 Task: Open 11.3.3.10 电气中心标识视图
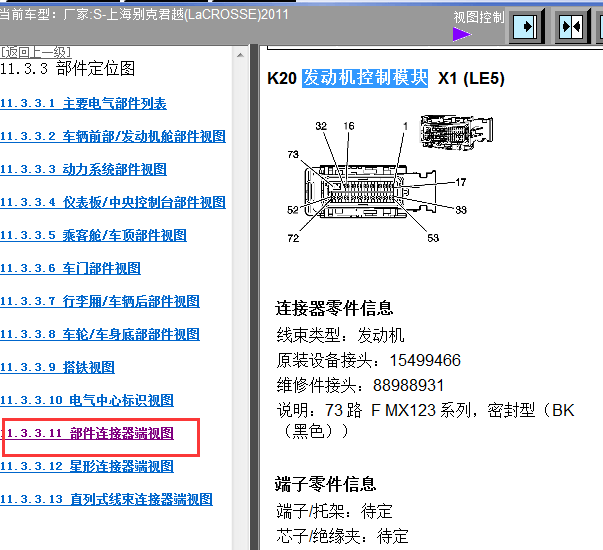click(x=87, y=400)
